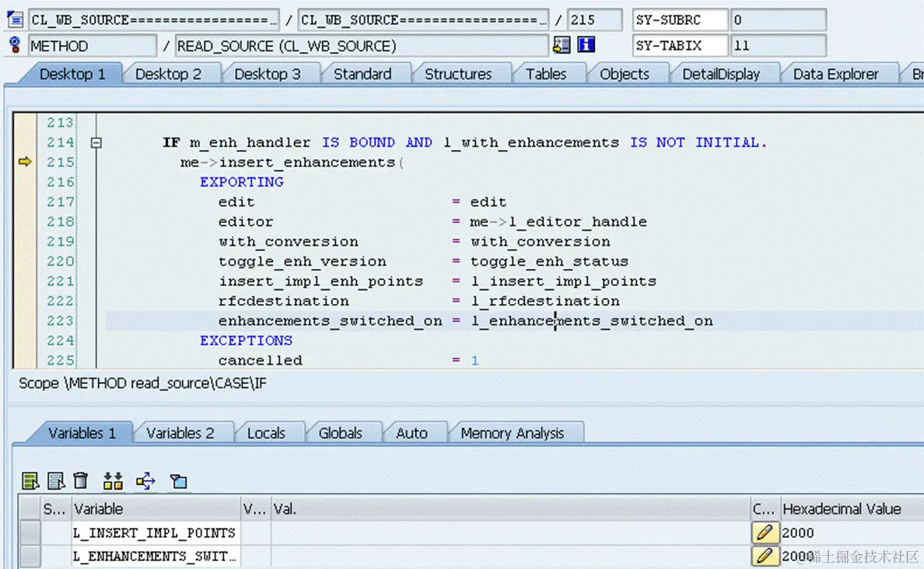Viewport: 924px width, 569px height.
Task: Switch to the Desktop 3 tab
Action: 268,74
